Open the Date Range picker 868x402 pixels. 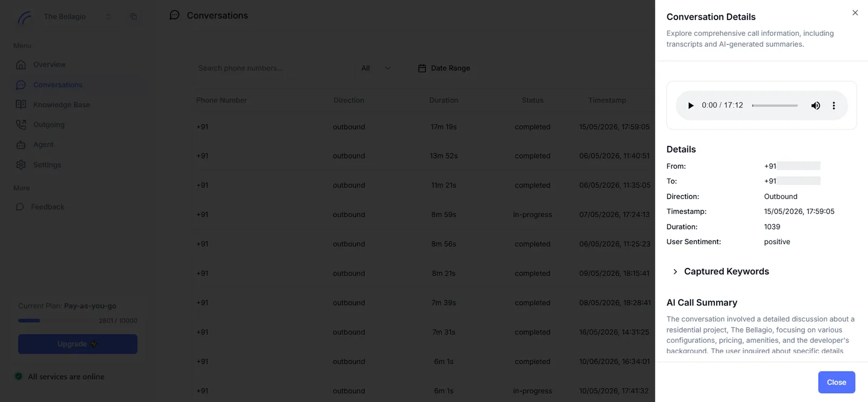point(444,68)
